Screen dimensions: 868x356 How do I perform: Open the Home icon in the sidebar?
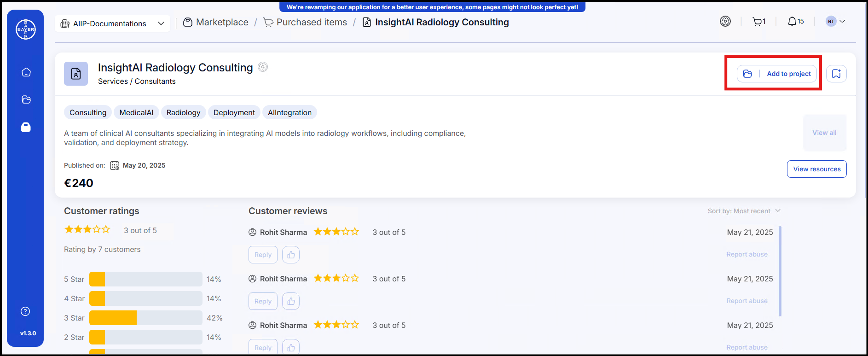(x=26, y=72)
